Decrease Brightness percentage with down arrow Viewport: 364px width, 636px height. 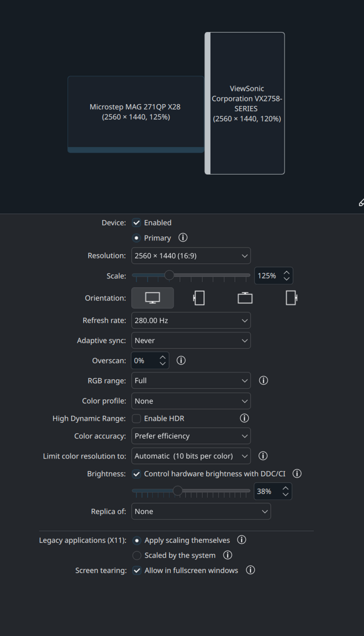click(285, 494)
